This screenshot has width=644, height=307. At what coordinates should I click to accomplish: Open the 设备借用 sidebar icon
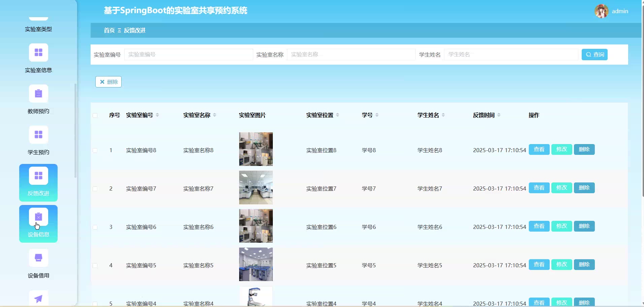point(38,258)
